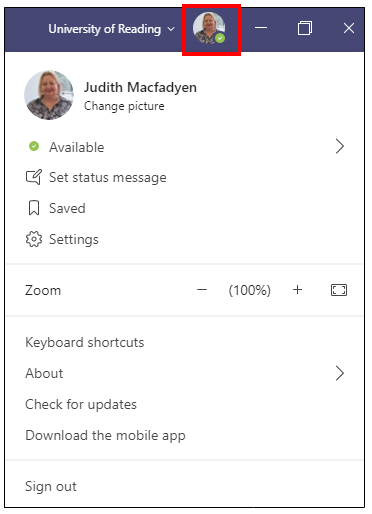Click the green Available status dot
Viewport: 372px width, 514px height.
pyautogui.click(x=34, y=146)
